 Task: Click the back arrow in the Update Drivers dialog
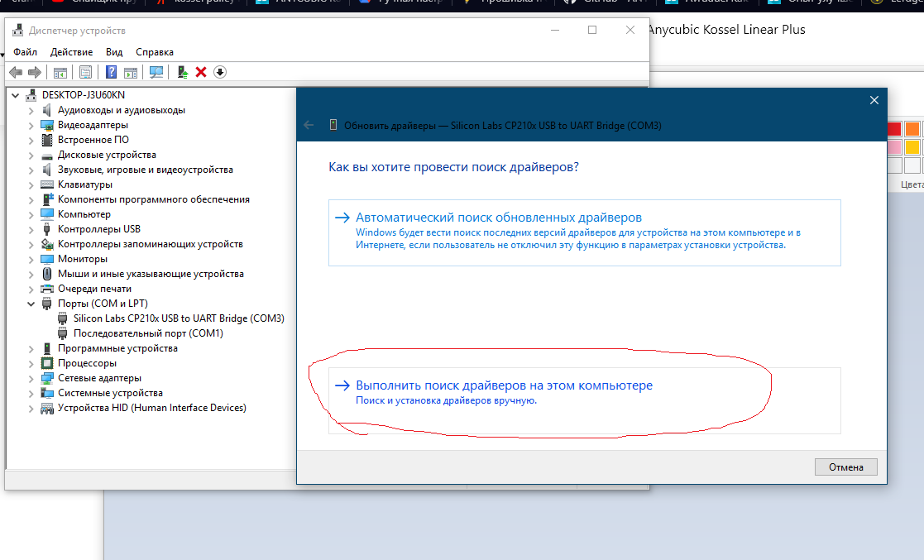point(309,125)
